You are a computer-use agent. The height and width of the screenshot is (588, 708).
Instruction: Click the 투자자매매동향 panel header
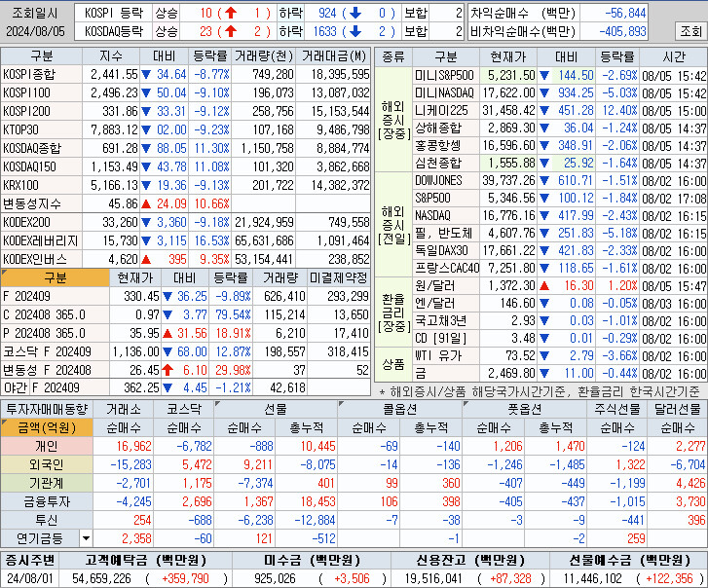click(47, 409)
